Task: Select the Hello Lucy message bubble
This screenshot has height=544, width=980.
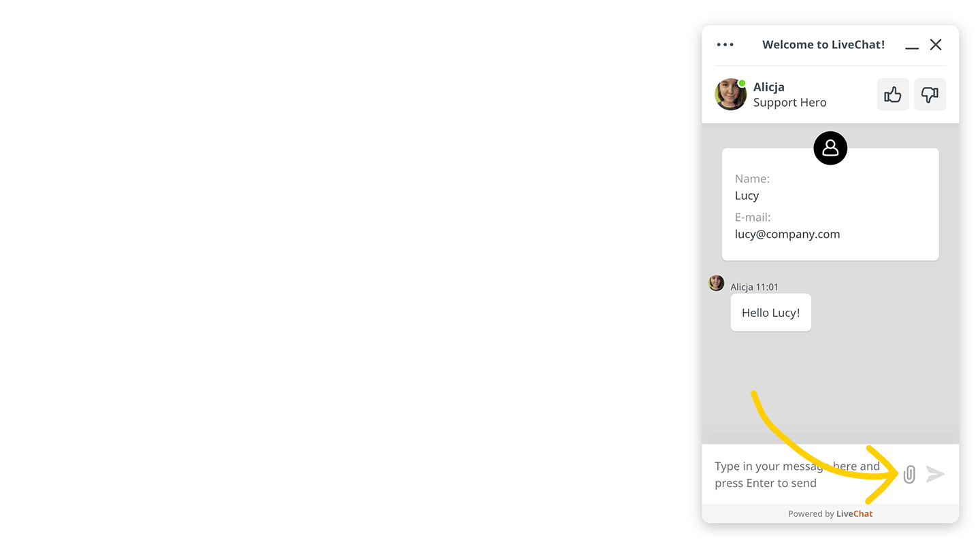Action: point(770,312)
